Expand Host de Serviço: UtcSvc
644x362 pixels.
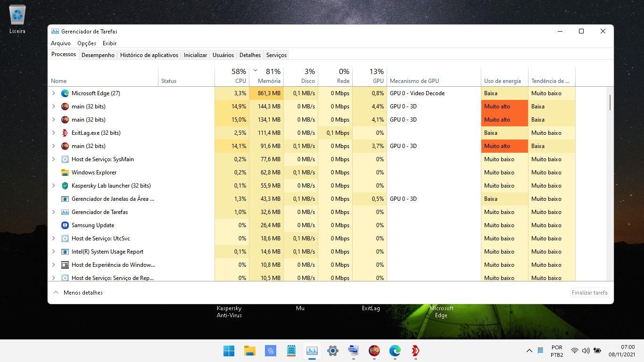click(54, 239)
